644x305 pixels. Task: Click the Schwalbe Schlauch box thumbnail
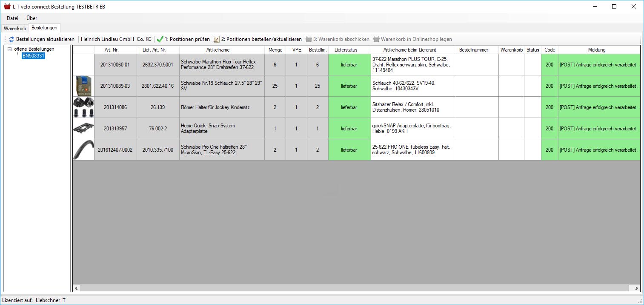point(83,86)
